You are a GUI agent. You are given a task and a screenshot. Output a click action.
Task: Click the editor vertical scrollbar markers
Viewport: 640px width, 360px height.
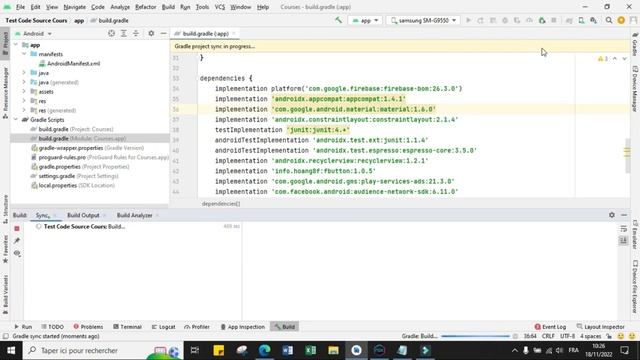[x=627, y=152]
